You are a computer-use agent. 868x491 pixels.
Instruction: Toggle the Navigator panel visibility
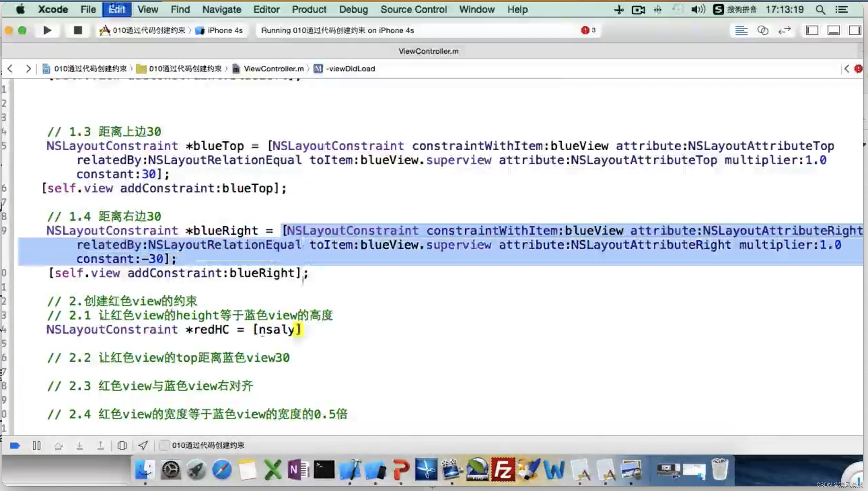click(x=812, y=30)
